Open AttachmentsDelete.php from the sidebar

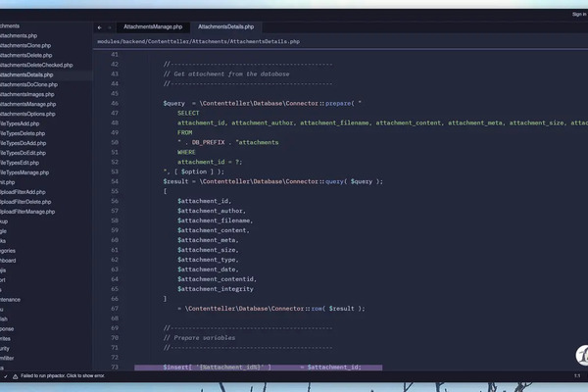point(27,55)
